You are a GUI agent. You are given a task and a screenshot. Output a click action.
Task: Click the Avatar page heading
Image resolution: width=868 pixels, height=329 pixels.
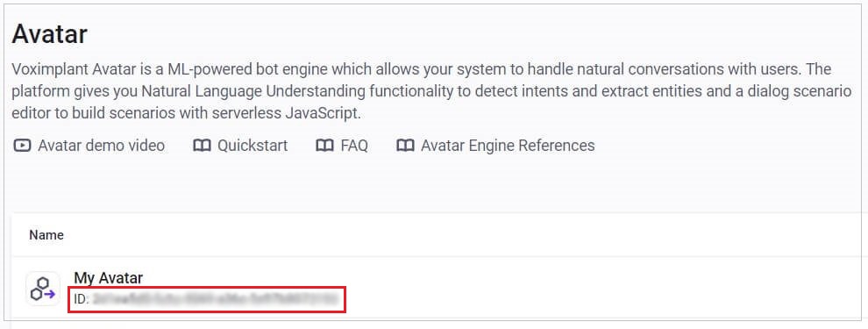click(50, 34)
